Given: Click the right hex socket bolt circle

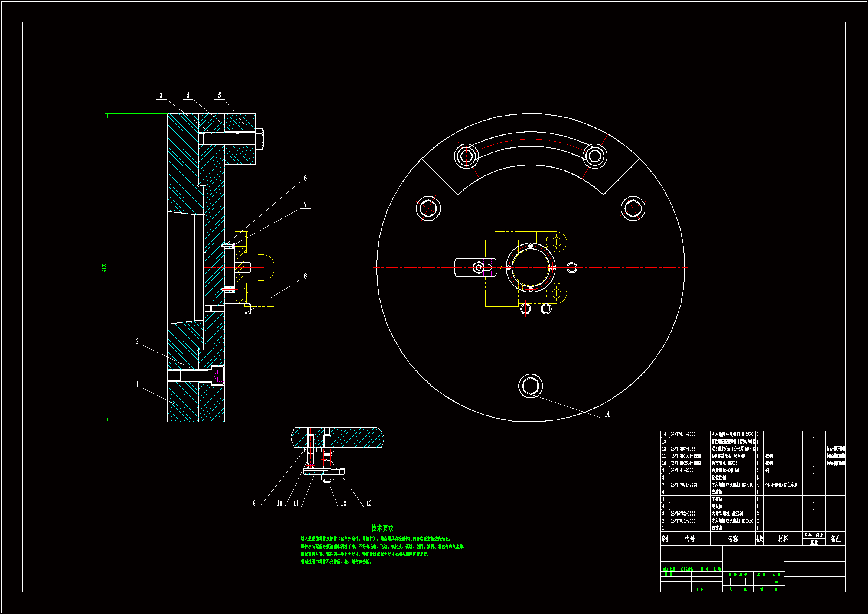Looking at the screenshot, I should 633,208.
